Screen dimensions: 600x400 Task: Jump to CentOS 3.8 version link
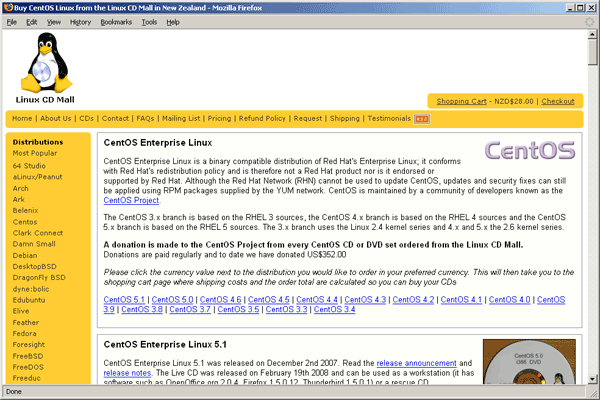(142, 310)
